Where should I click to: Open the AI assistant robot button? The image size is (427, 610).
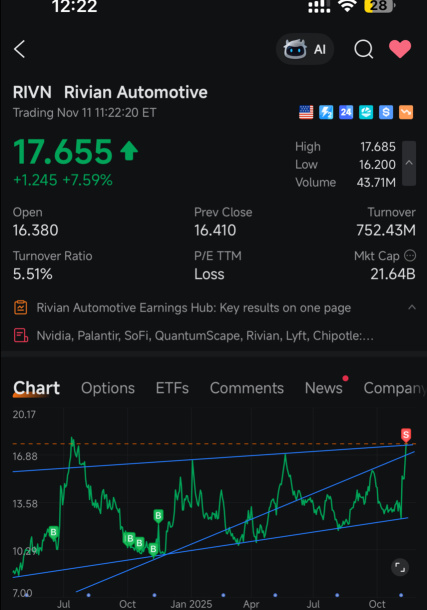(x=305, y=49)
